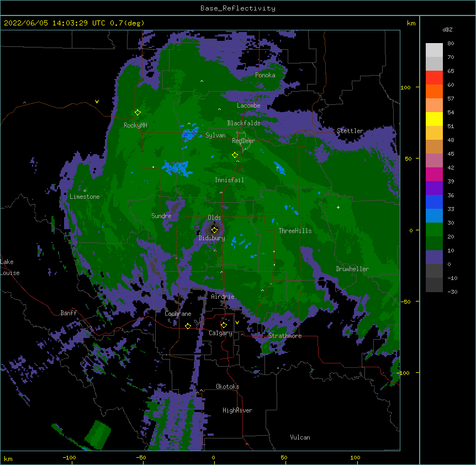Click the Calgary label
The height and width of the screenshot is (465, 476).
pos(220,333)
